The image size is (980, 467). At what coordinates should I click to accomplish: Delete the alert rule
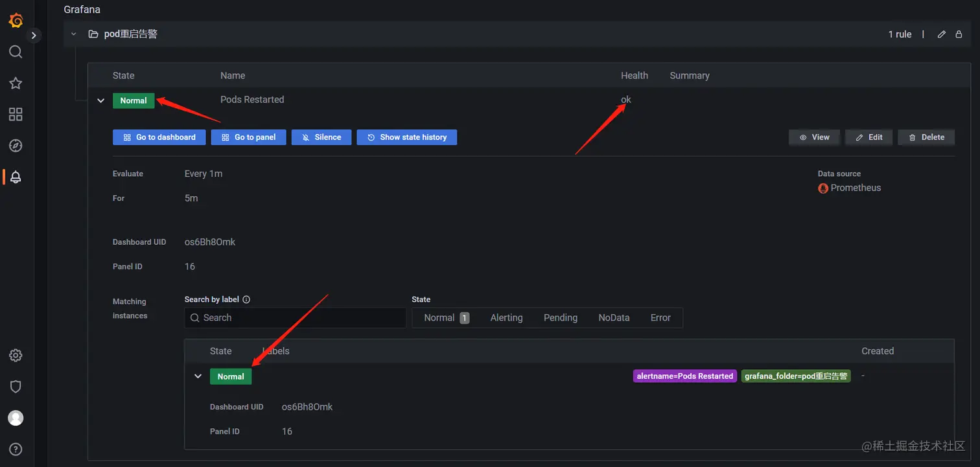(x=926, y=137)
